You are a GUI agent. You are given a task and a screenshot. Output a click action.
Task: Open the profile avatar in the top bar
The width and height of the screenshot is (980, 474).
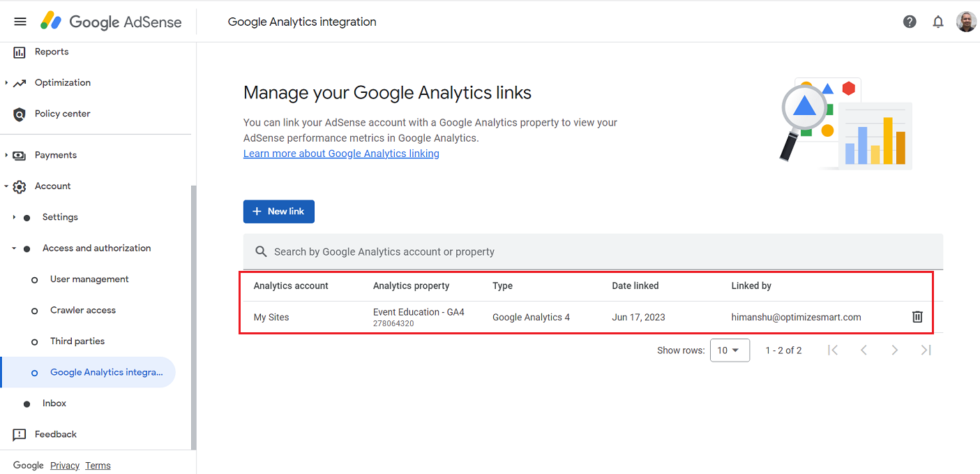[966, 21]
